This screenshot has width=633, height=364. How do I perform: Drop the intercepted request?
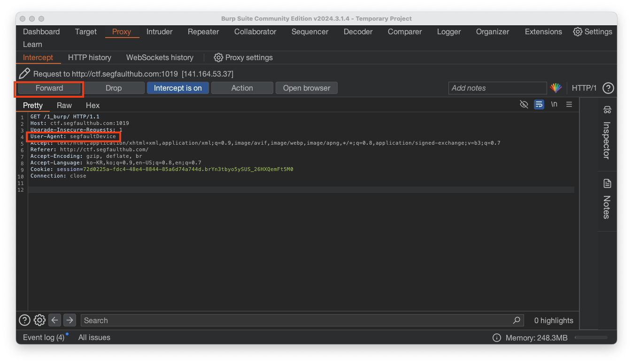(x=114, y=88)
